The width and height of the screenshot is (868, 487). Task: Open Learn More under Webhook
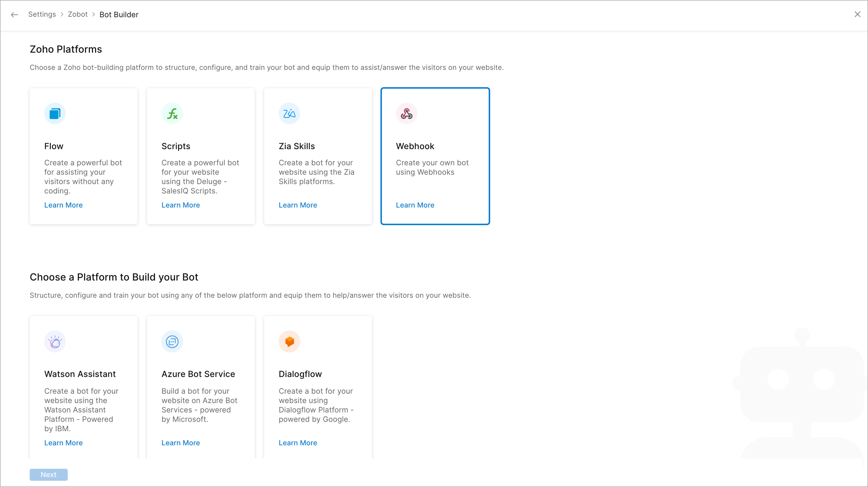click(x=415, y=205)
